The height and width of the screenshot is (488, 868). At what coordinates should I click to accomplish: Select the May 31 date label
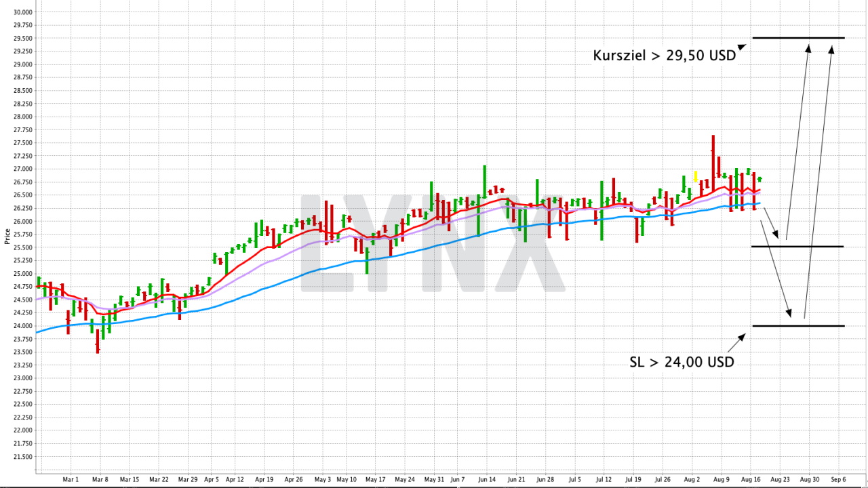click(434, 479)
